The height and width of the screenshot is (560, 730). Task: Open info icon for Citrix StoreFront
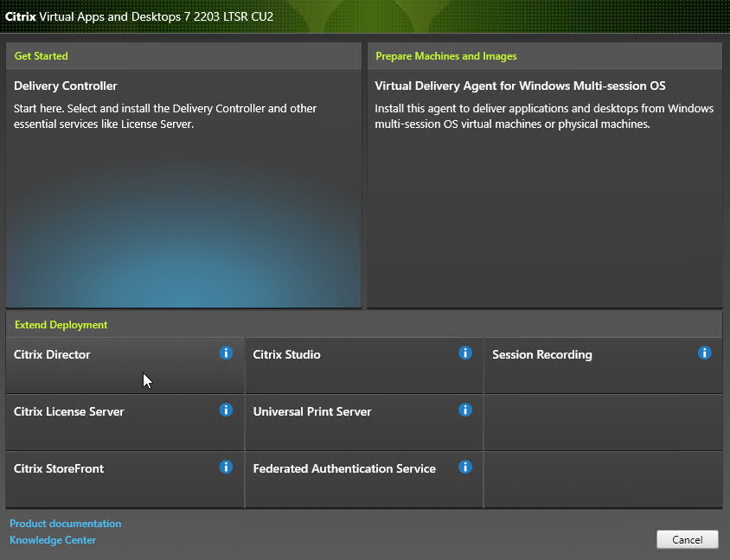click(226, 467)
